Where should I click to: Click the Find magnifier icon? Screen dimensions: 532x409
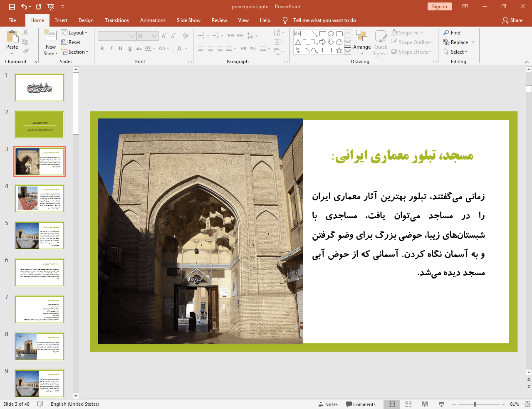[x=446, y=33]
